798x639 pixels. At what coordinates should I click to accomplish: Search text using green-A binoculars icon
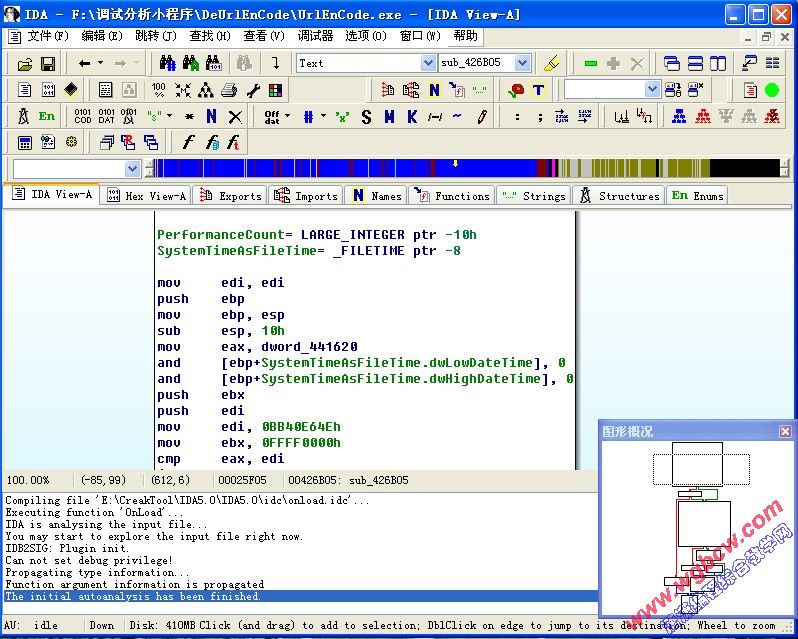(x=190, y=63)
